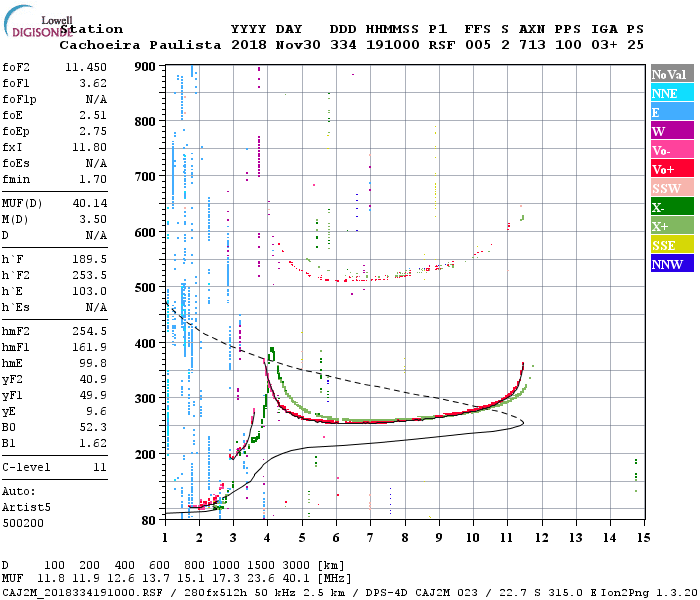Image resolution: width=700 pixels, height=600 pixels.
Task: Click the B0 value 52.3
Action: click(93, 427)
